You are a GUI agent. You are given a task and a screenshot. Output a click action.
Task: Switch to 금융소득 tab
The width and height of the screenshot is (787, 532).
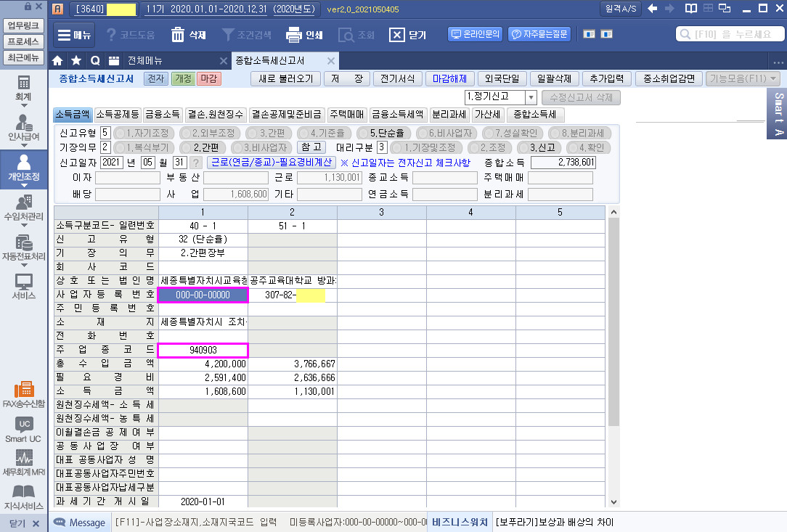click(x=163, y=115)
